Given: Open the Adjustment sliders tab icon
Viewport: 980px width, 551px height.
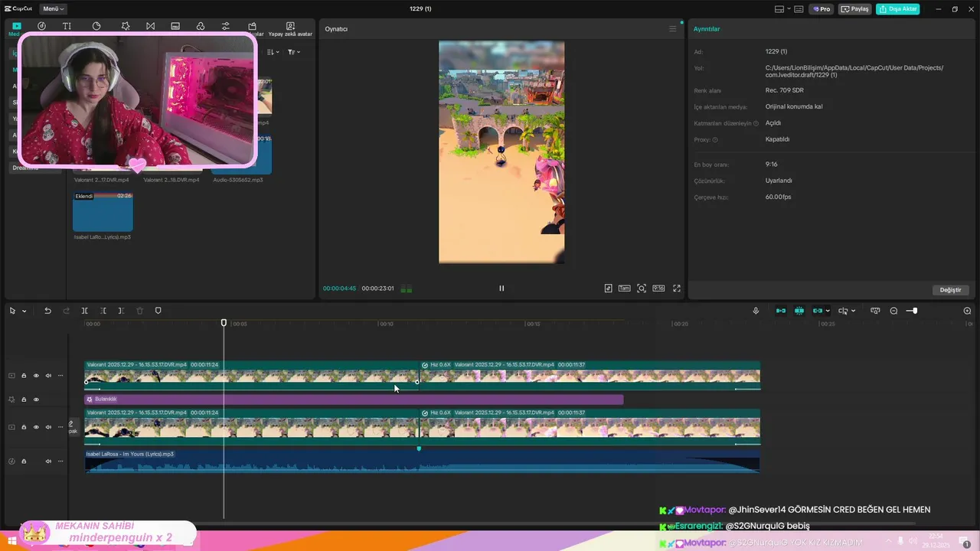Looking at the screenshot, I should (226, 26).
